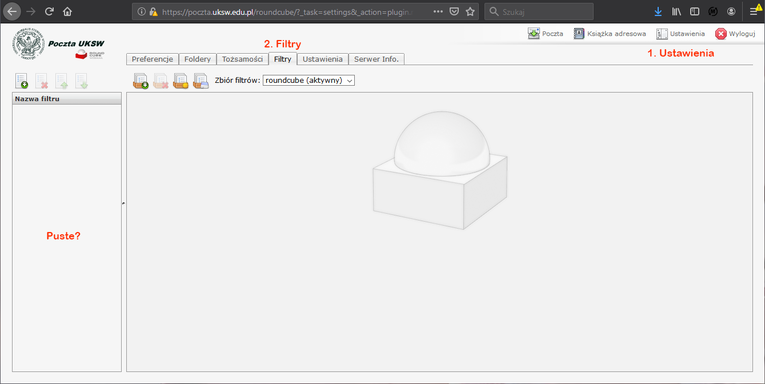Reload the current page
Image resolution: width=765 pixels, height=384 pixels.
pyautogui.click(x=49, y=11)
